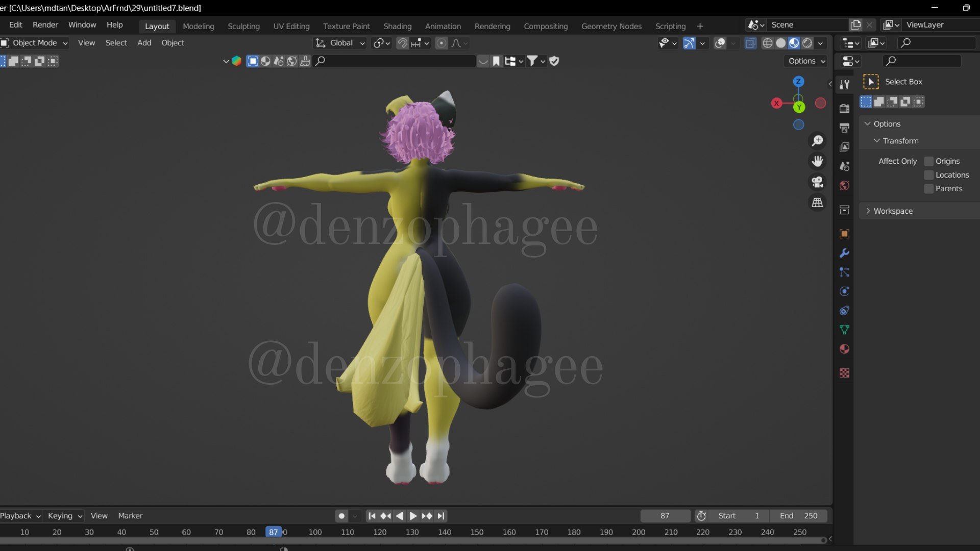Click the zoom magnifier viewport gizmo icon

[817, 141]
